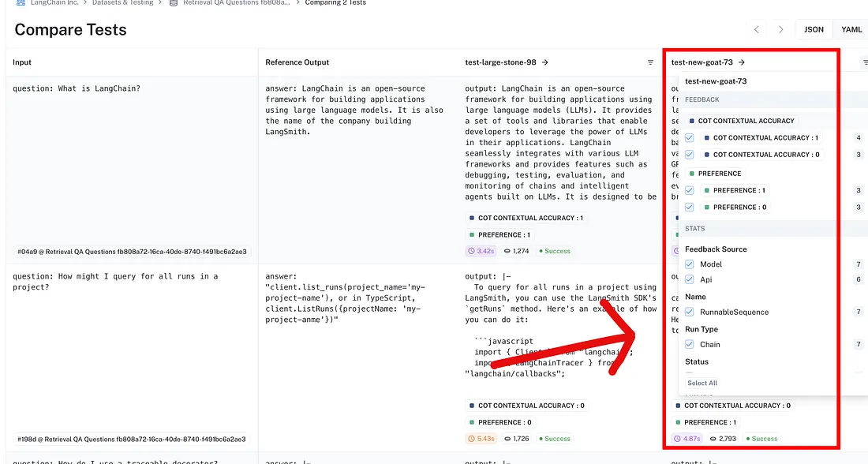Click Select All in the filter popup
The width and height of the screenshot is (868, 464).
pos(702,384)
